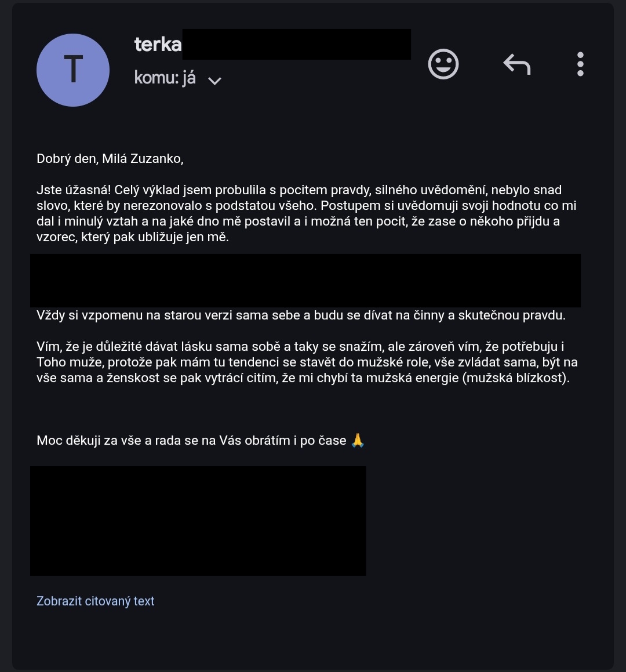Click the redacted block beside the sender name

(x=296, y=43)
